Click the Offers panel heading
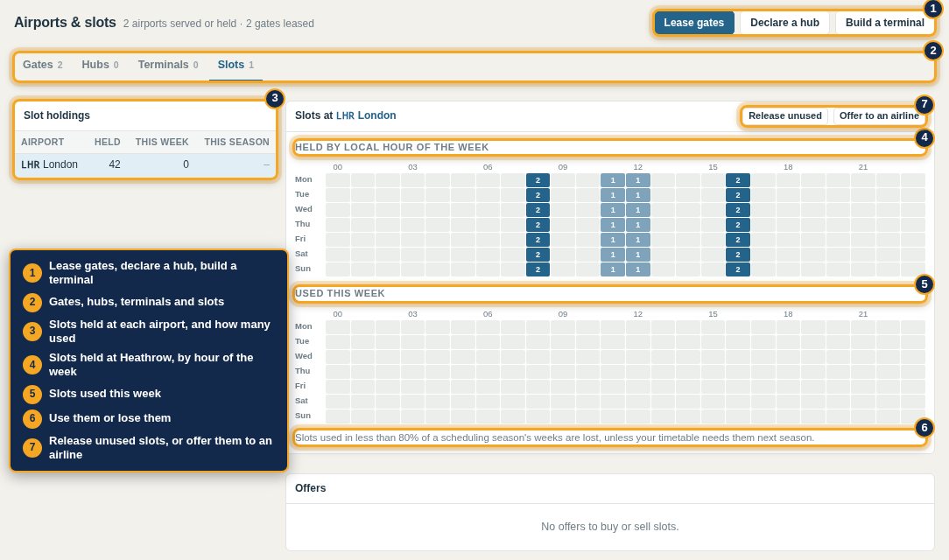Screen dimensions: 949x560 [311, 488]
